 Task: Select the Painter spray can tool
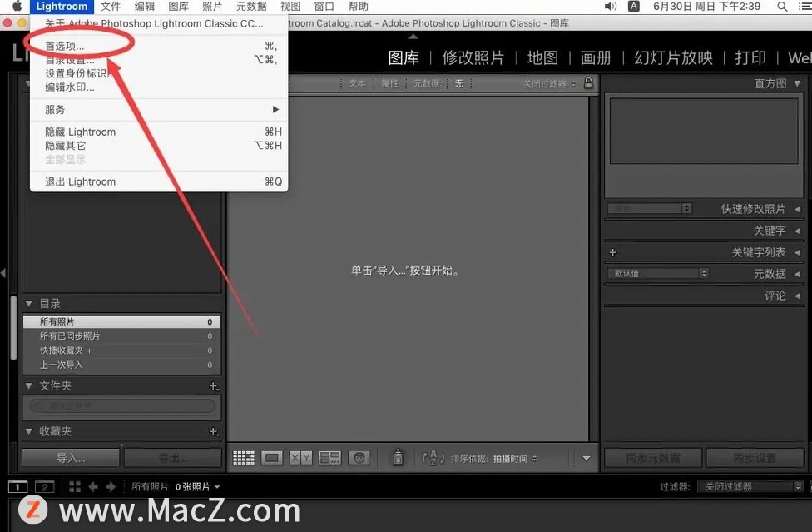tap(398, 457)
